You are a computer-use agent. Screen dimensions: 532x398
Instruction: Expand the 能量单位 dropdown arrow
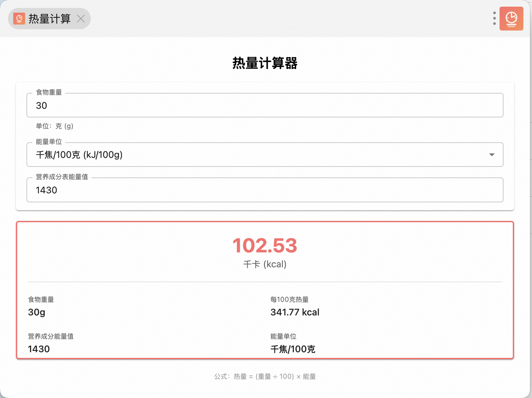click(x=492, y=155)
